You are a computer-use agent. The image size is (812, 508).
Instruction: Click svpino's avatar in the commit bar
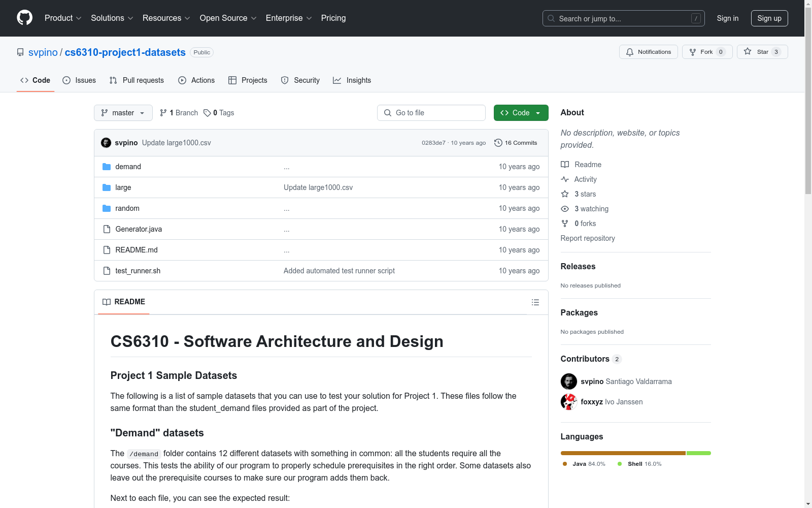pyautogui.click(x=106, y=143)
